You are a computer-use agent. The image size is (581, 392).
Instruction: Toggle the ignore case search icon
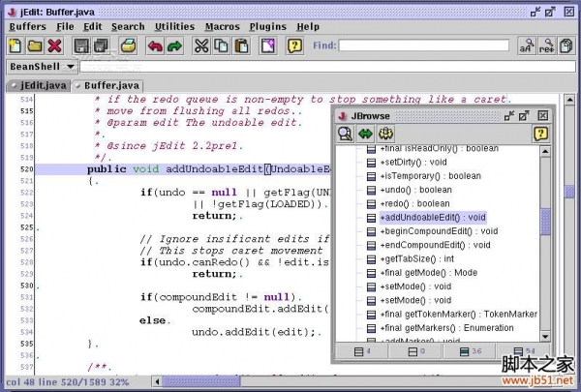(x=527, y=45)
